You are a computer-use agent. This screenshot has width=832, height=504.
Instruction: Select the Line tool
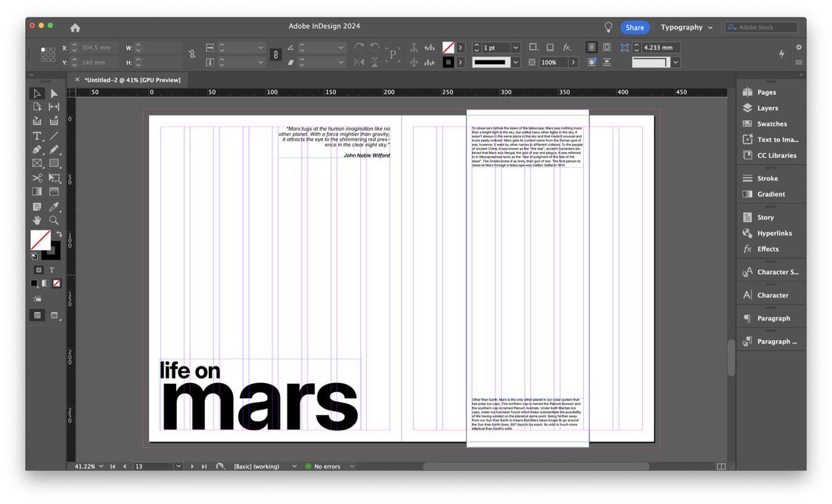(x=54, y=136)
